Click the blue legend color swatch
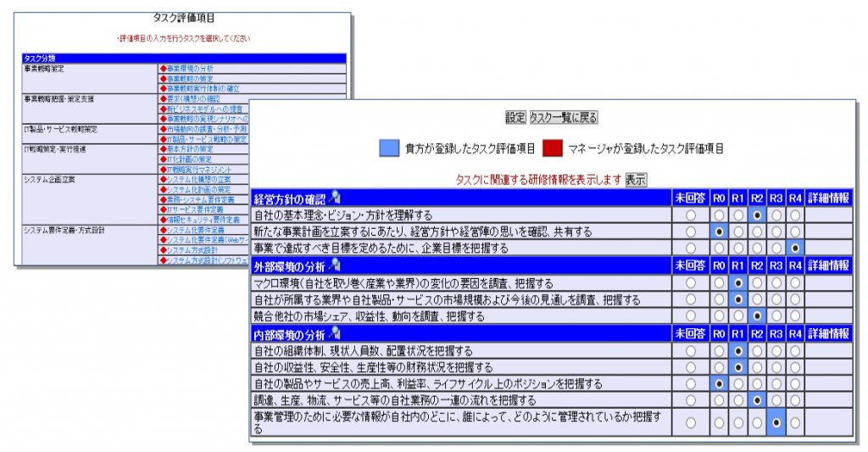The width and height of the screenshot is (868, 452). tap(389, 148)
